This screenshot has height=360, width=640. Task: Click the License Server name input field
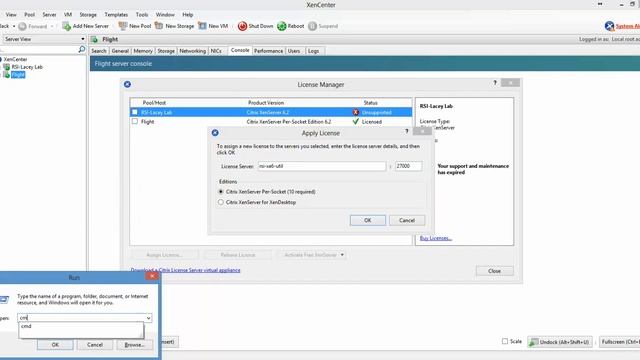[x=322, y=166]
